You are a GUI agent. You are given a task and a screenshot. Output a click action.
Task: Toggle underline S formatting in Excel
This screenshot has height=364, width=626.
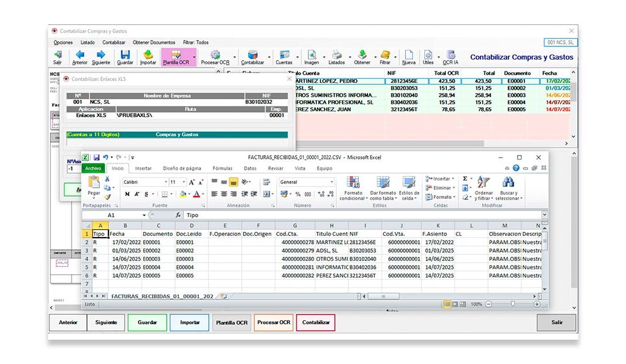(x=147, y=194)
